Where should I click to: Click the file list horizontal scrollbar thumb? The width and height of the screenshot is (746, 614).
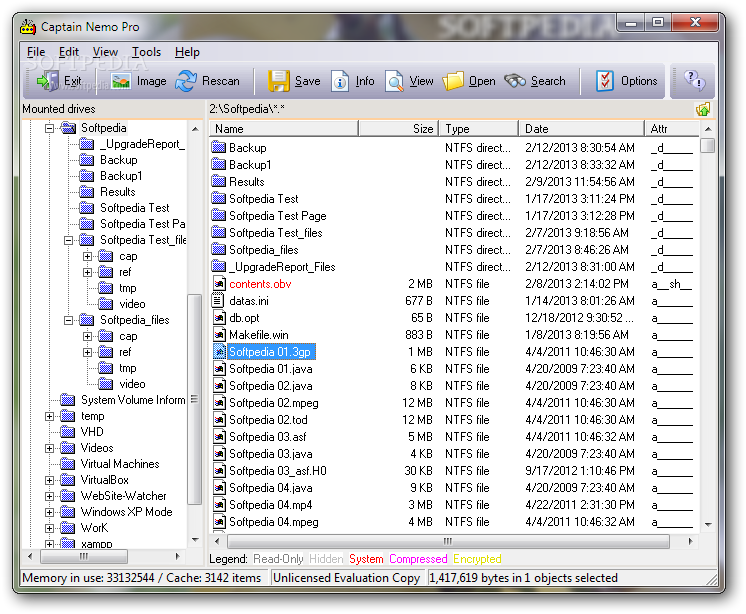point(448,541)
